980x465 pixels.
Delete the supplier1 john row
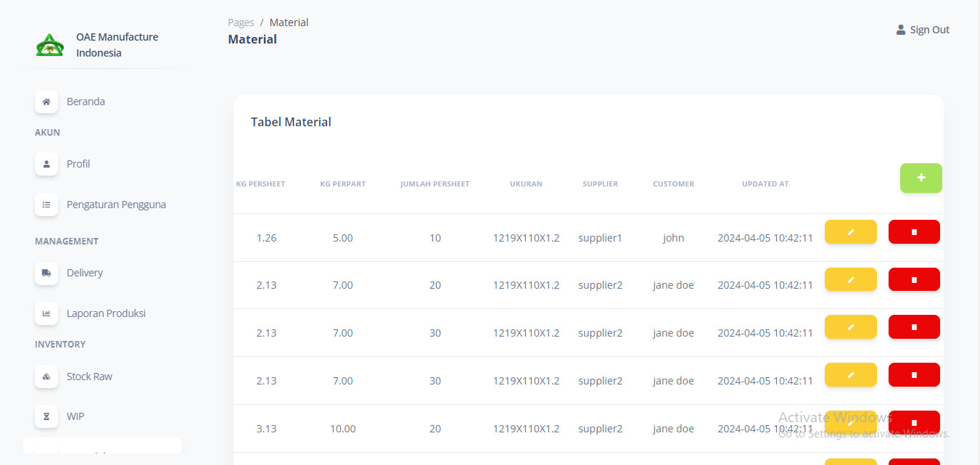coord(914,232)
